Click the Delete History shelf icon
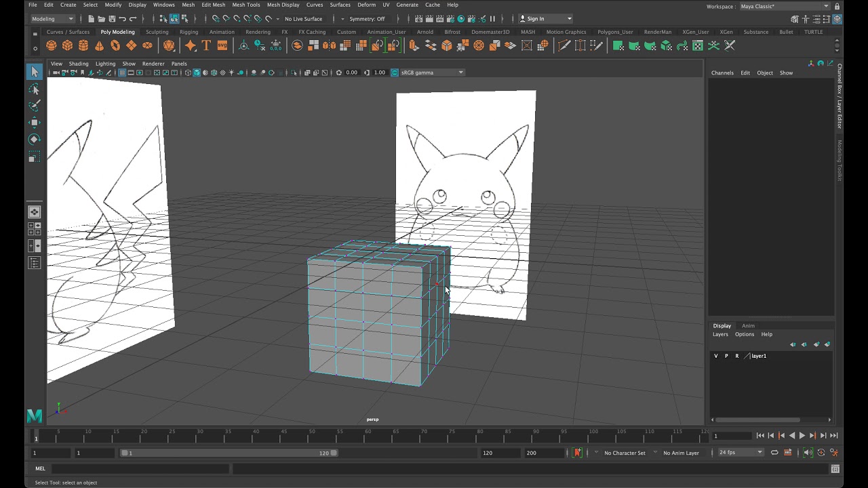The image size is (868, 488). click(260, 45)
